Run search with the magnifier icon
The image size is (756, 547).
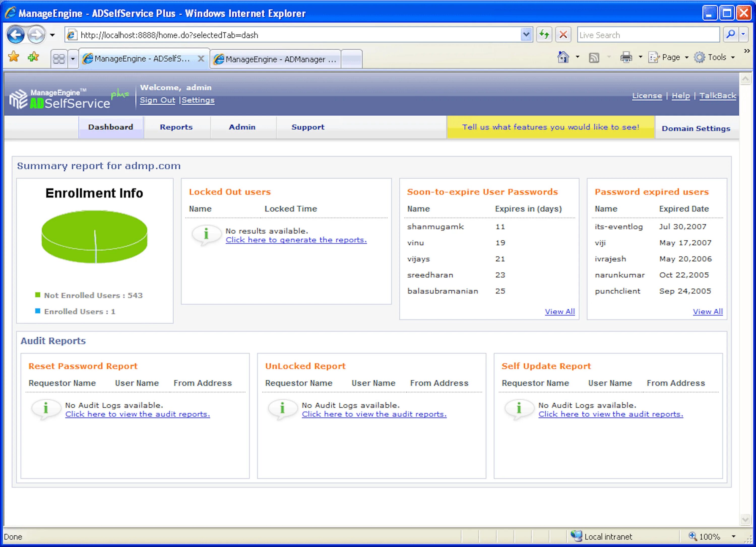pyautogui.click(x=731, y=34)
